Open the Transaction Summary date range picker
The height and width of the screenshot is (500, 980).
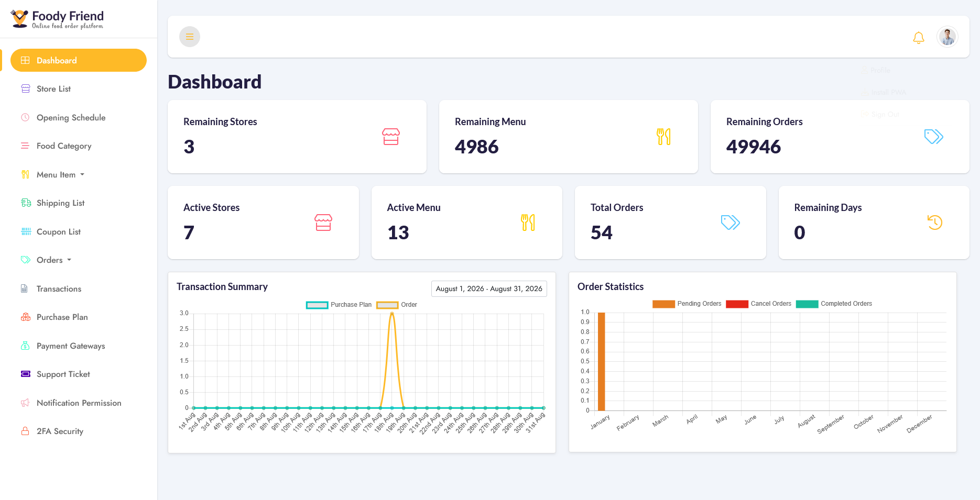click(x=489, y=288)
